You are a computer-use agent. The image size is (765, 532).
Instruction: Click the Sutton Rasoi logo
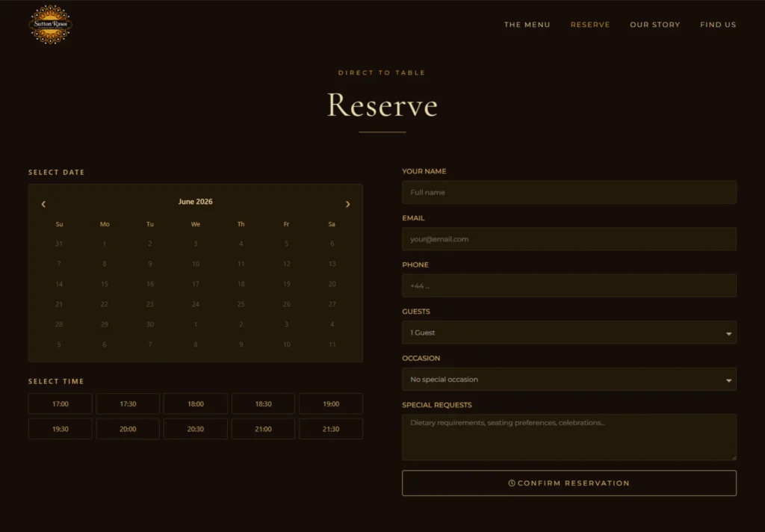50,25
